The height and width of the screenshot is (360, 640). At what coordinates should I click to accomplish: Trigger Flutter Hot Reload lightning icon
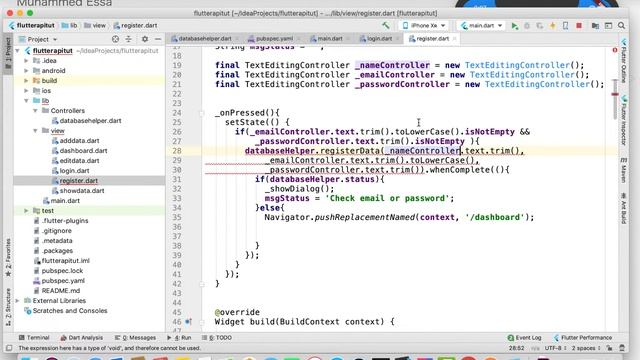click(553, 26)
